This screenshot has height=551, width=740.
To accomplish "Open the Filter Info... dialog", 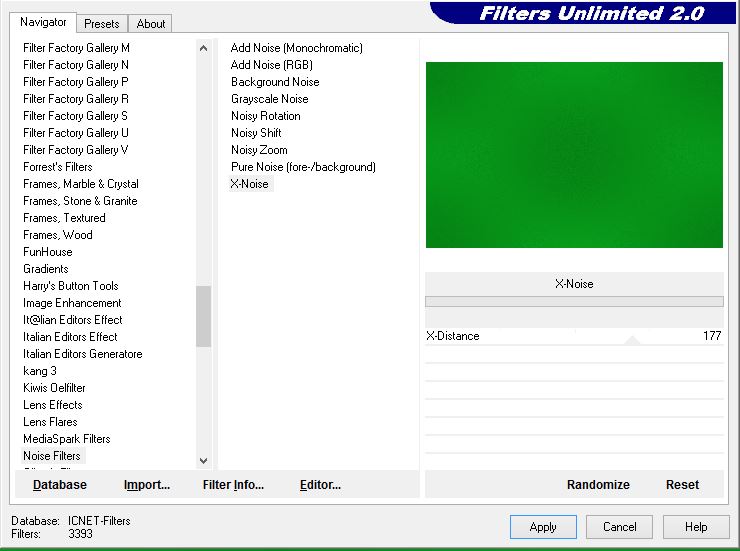I will (x=233, y=485).
